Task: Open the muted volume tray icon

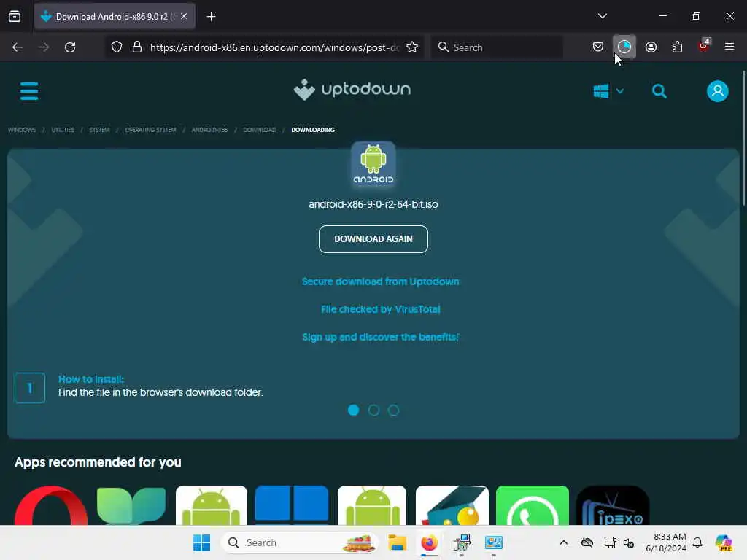Action: tap(629, 542)
